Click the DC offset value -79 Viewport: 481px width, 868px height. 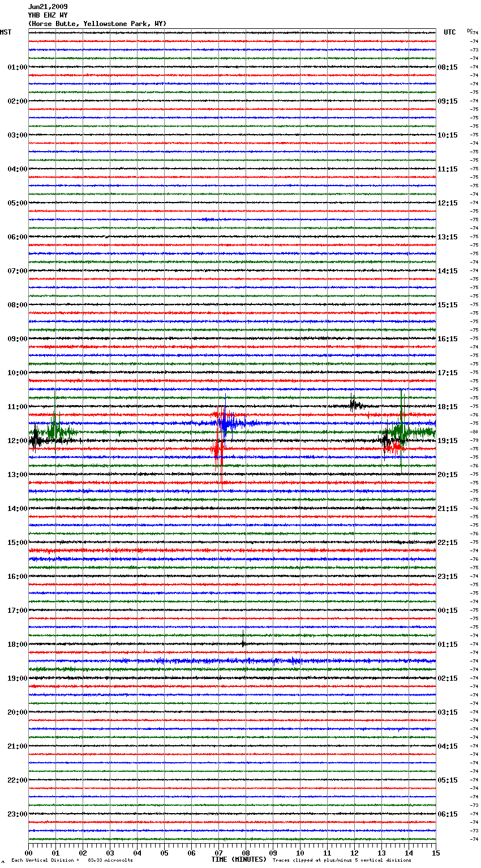[474, 441]
